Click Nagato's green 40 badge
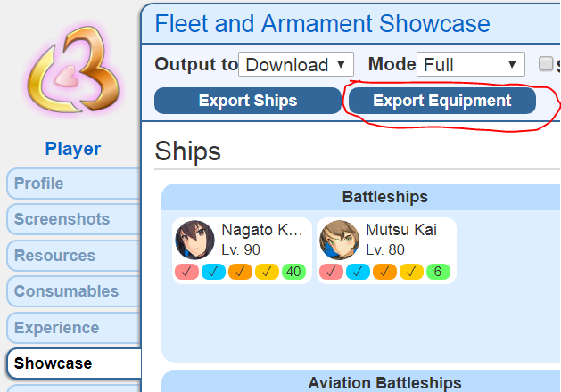 click(293, 272)
